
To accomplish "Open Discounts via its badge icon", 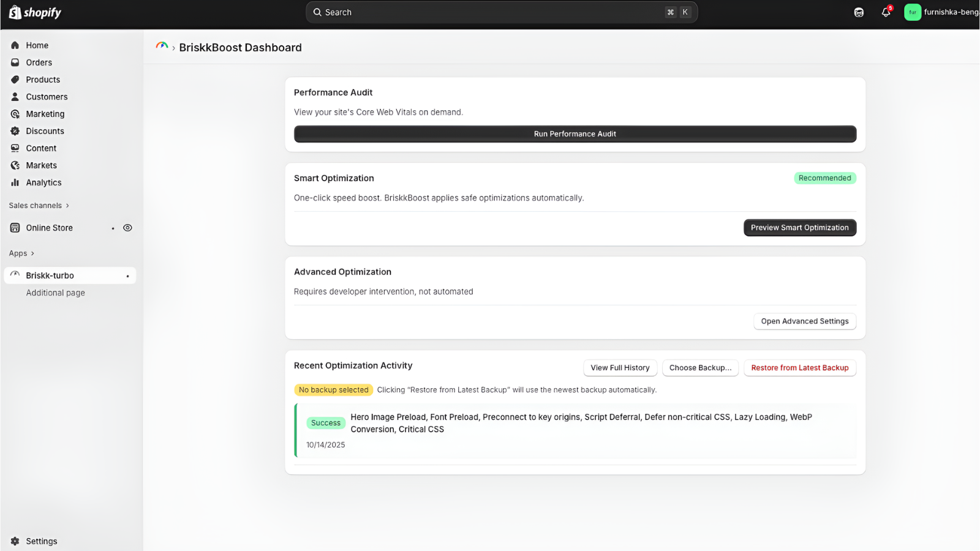I will pyautogui.click(x=15, y=131).
